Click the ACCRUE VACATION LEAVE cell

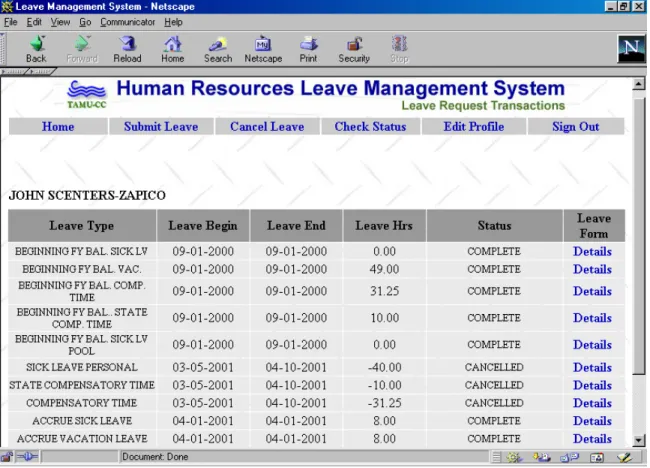pos(82,439)
